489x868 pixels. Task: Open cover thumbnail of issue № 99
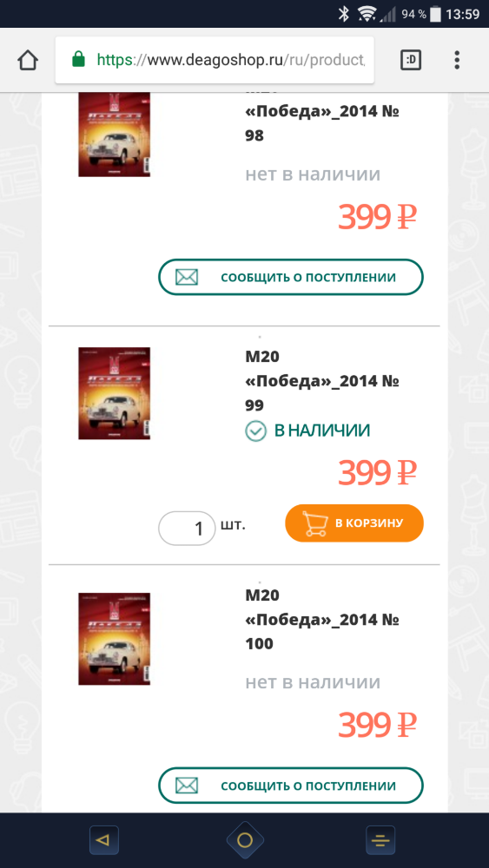coord(114,393)
